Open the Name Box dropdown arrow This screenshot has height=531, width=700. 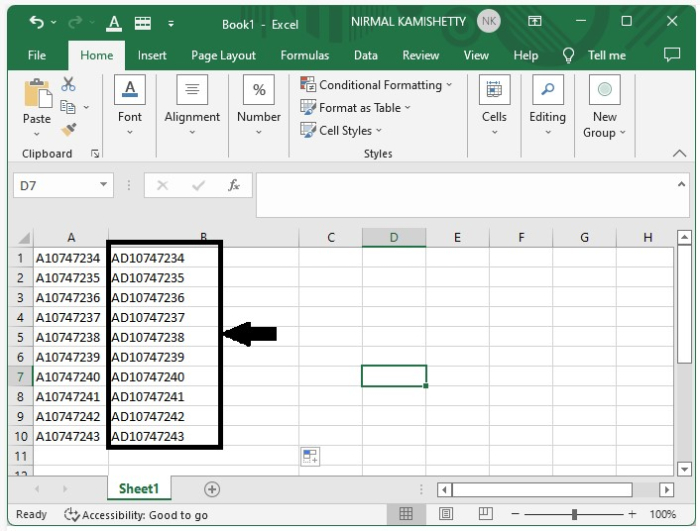104,185
